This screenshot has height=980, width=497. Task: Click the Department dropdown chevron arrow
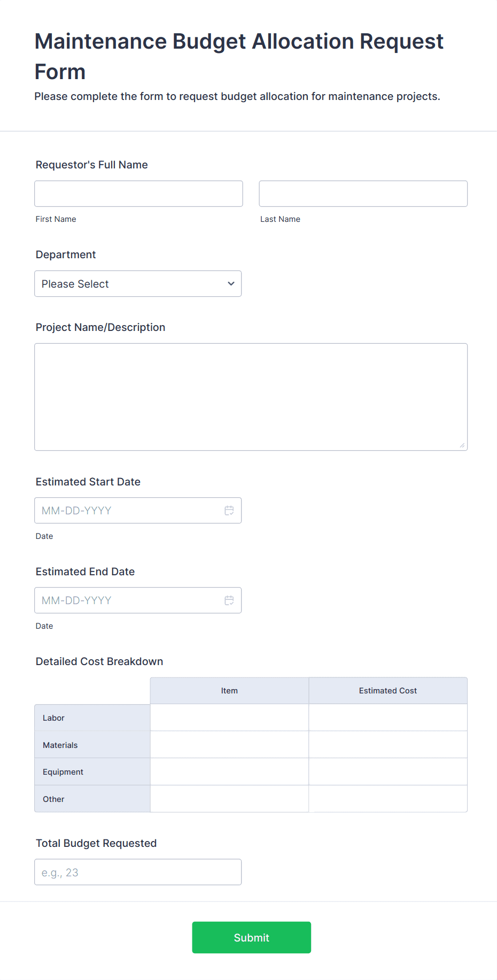click(230, 283)
